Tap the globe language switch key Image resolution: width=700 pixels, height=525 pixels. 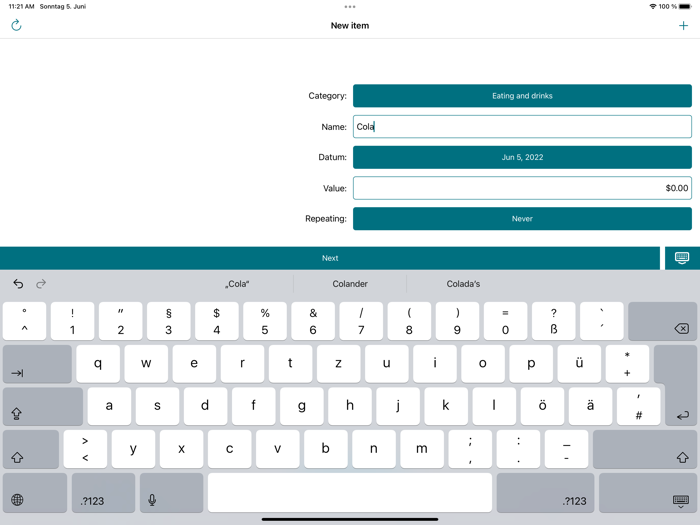click(x=35, y=493)
